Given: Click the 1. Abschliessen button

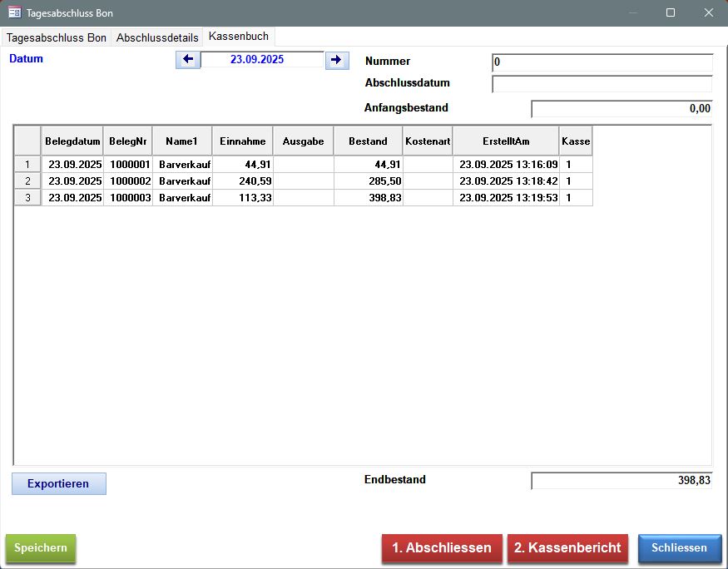Looking at the screenshot, I should [442, 548].
